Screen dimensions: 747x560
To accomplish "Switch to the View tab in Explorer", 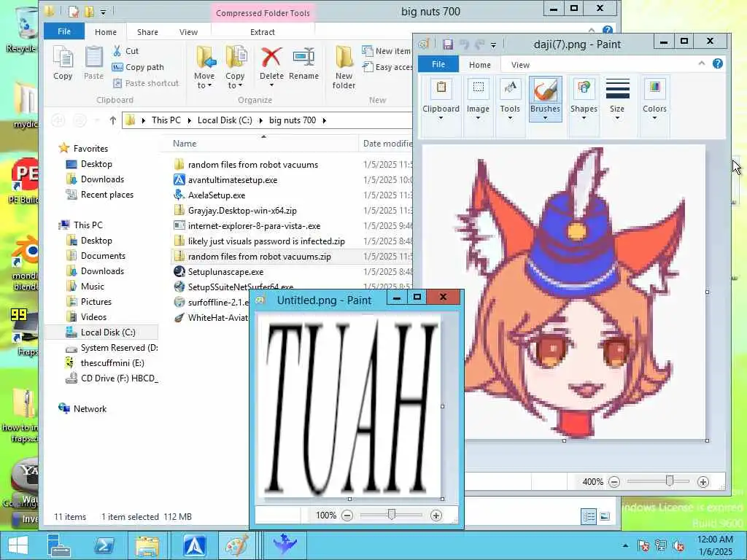I will (188, 32).
